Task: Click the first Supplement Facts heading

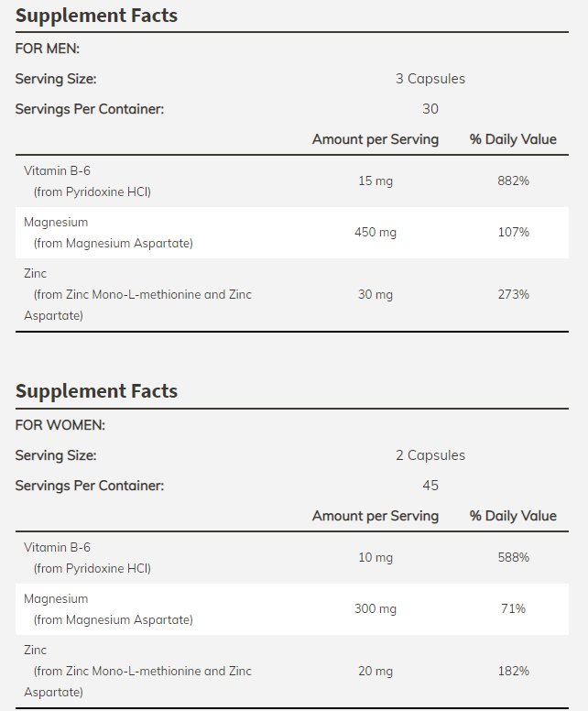Action: tap(96, 16)
